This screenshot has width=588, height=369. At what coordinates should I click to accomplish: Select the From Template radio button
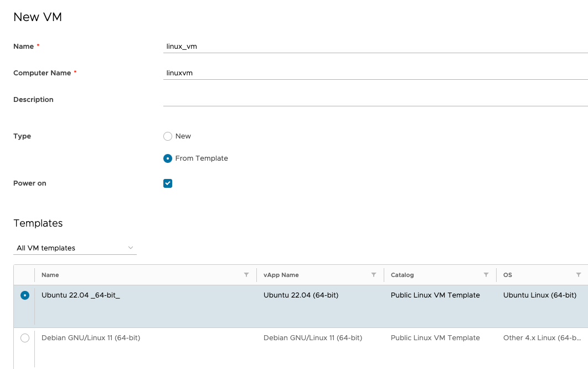pyautogui.click(x=168, y=158)
